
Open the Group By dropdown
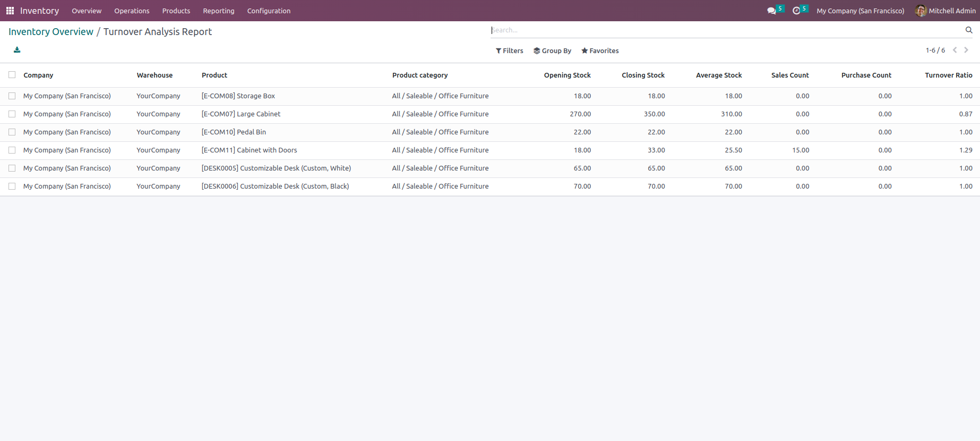coord(553,51)
